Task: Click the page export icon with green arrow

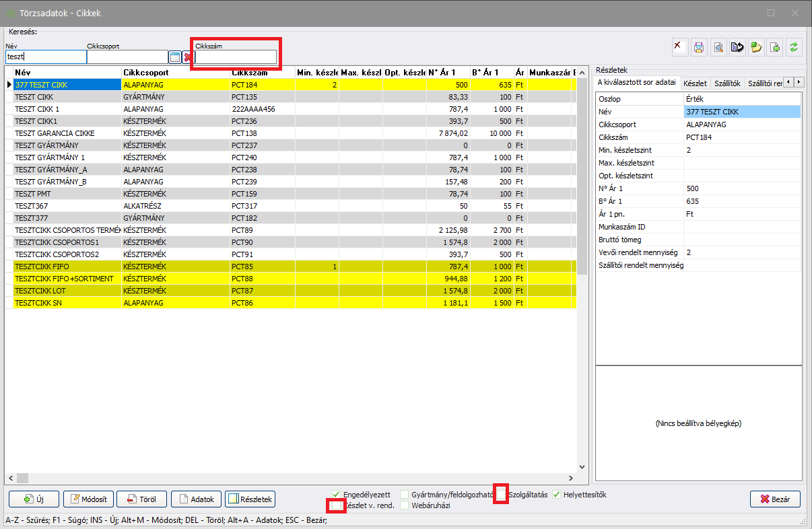Action: pos(775,47)
